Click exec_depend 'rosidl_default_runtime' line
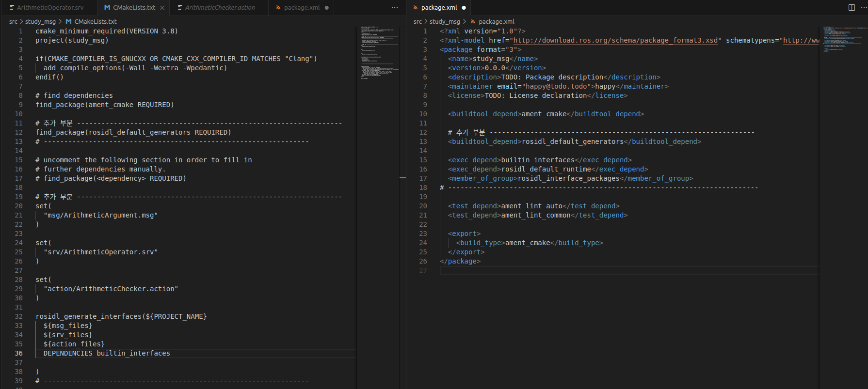 pos(548,170)
